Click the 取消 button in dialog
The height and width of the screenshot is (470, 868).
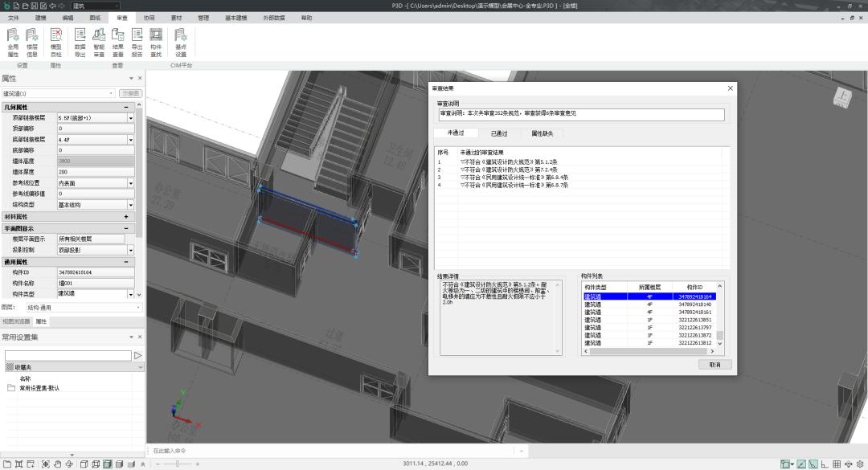pos(714,364)
